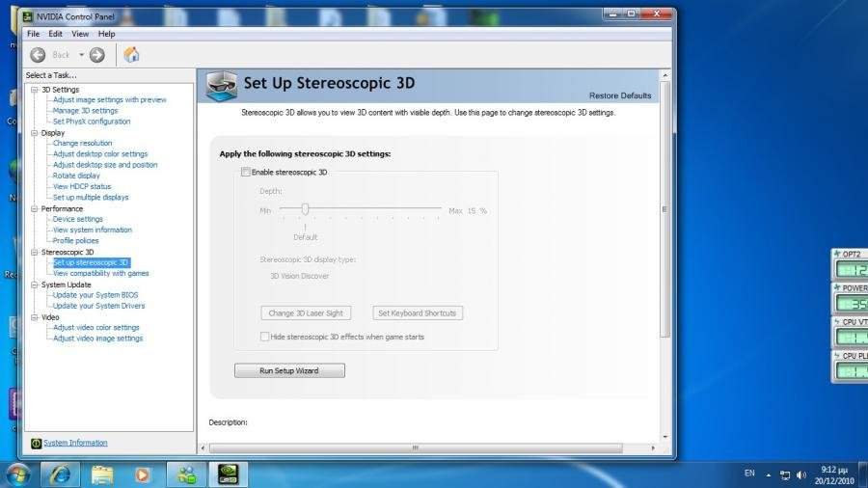Open the System Information link

pyautogui.click(x=75, y=443)
